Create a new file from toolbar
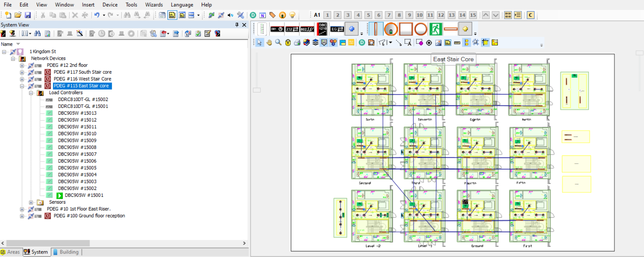Viewport: 644px width, 257px height. coord(8,15)
